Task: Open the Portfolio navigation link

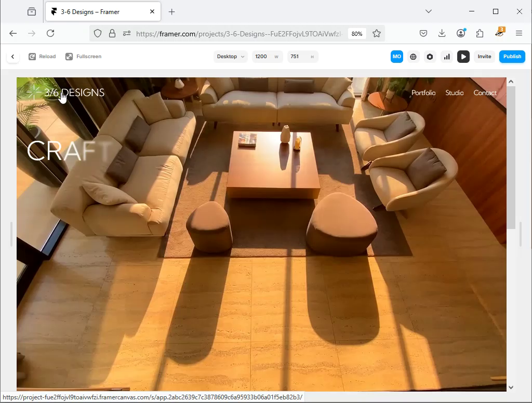Action: [x=423, y=93]
